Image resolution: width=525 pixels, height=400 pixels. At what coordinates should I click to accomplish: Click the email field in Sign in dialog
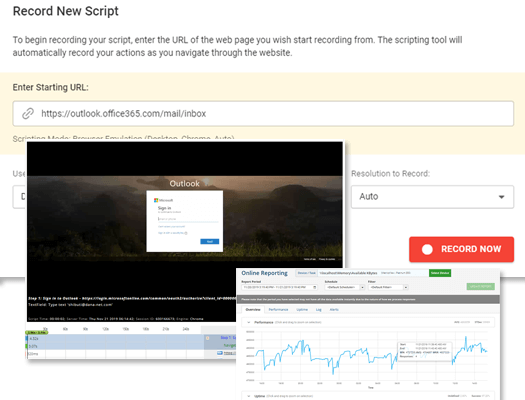point(188,219)
